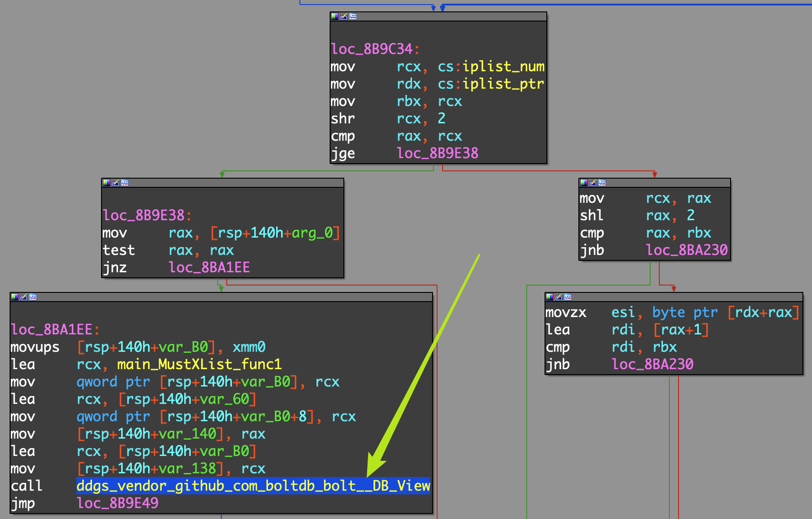Screen dimensions: 812x519
Task: Select the highlighted DB_View call target
Action: (x=253, y=486)
